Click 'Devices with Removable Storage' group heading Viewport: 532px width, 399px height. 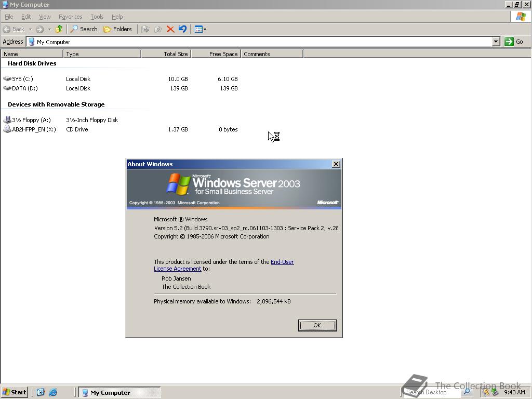(56, 104)
